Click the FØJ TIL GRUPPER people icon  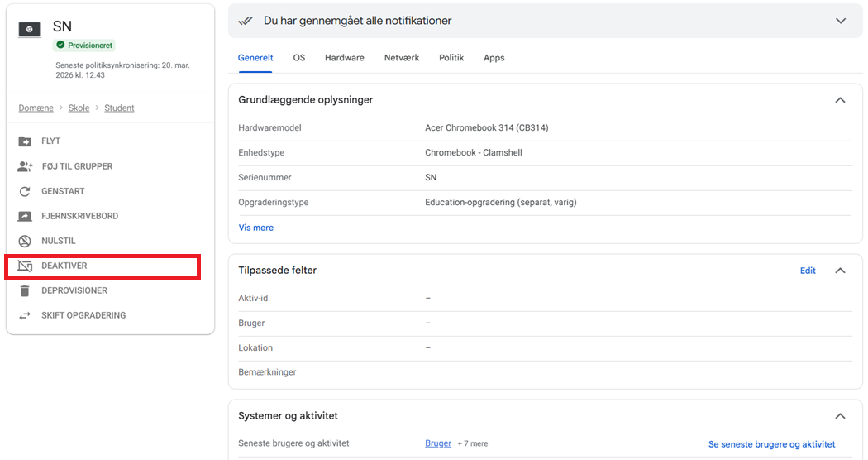coord(25,166)
